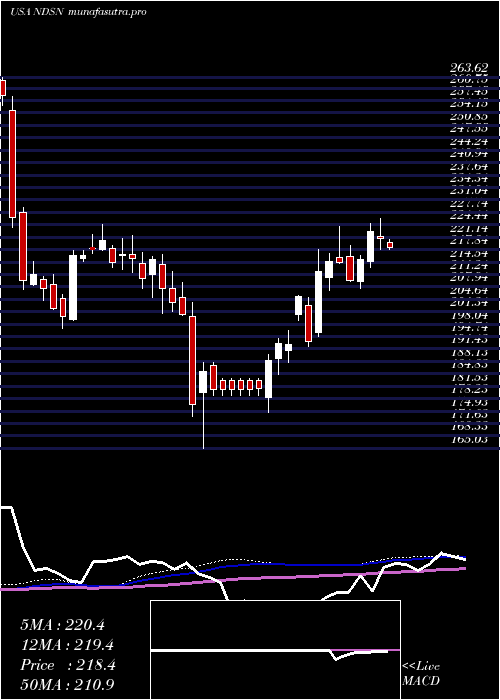The width and height of the screenshot is (500, 700).
Task: Click the 263.62 top price label
Action: pyautogui.click(x=469, y=68)
